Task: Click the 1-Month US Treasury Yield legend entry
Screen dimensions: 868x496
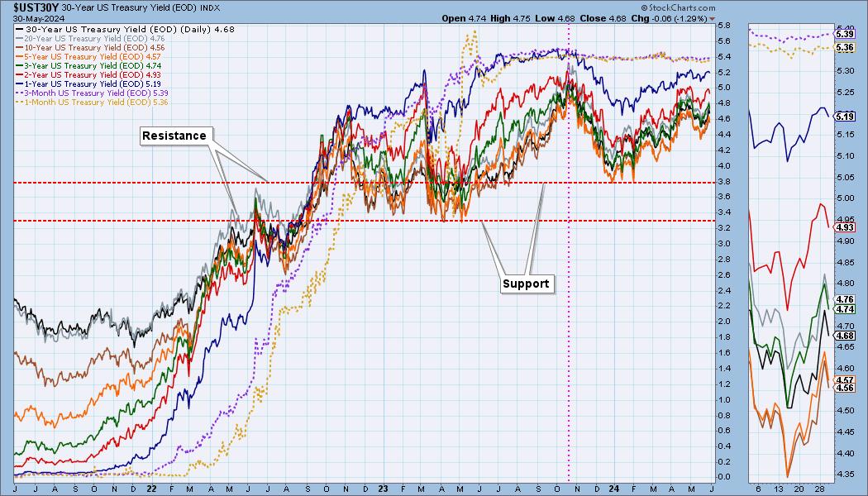Action: click(x=93, y=102)
